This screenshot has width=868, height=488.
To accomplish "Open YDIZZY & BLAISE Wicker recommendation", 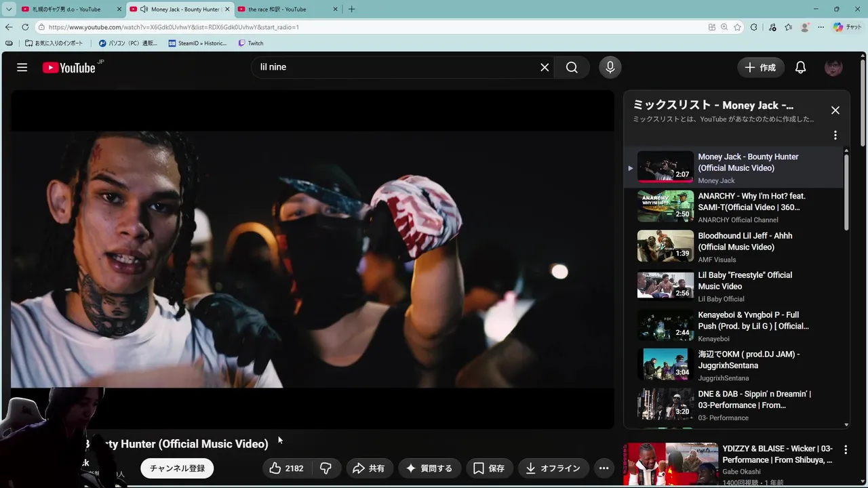I will tap(777, 454).
